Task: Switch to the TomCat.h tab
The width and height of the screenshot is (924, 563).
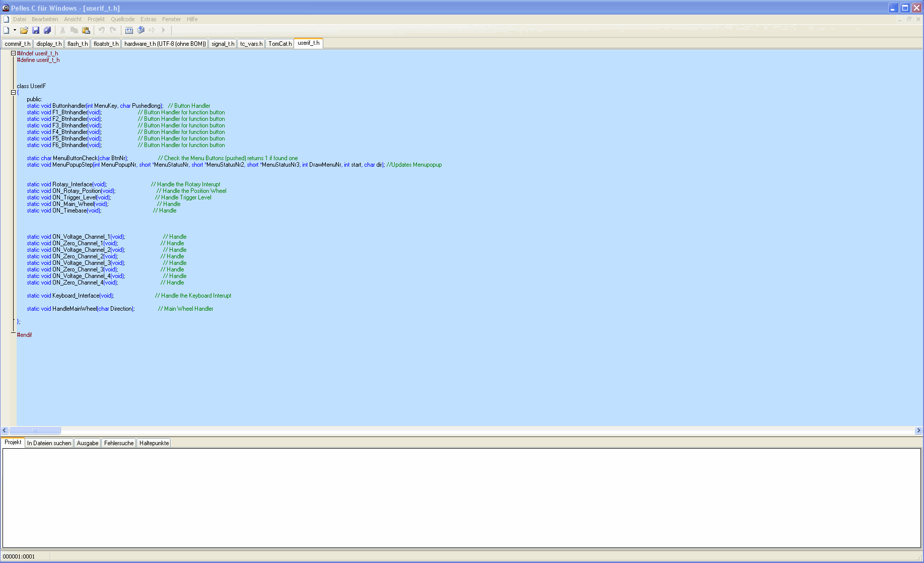Action: coord(280,44)
